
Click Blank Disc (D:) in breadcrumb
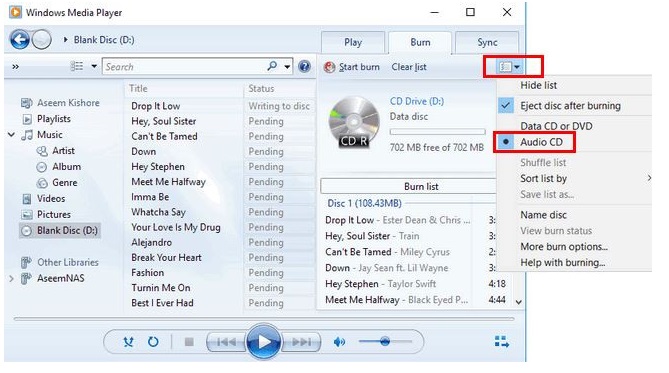[x=104, y=40]
